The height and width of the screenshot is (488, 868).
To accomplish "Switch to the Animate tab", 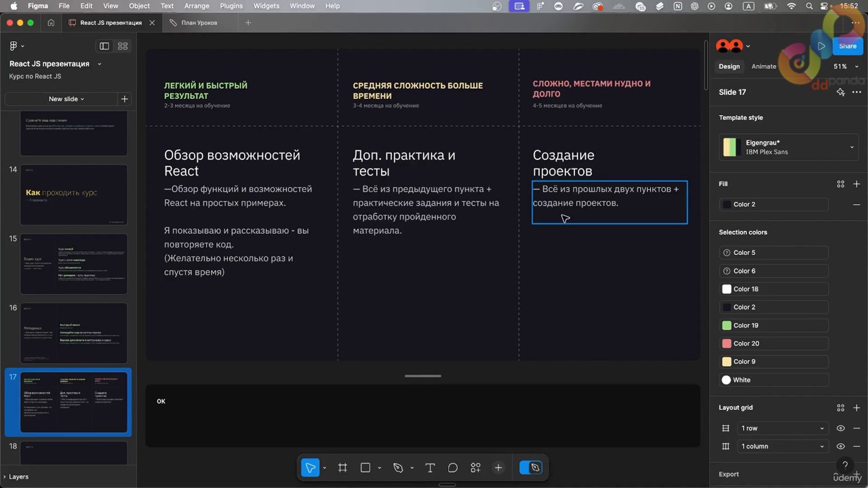I will pos(764,66).
